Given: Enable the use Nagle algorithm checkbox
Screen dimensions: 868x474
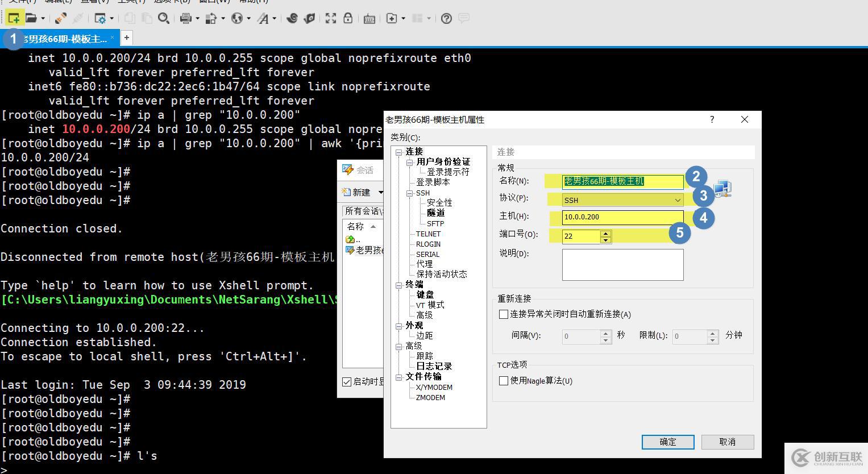Looking at the screenshot, I should (503, 381).
